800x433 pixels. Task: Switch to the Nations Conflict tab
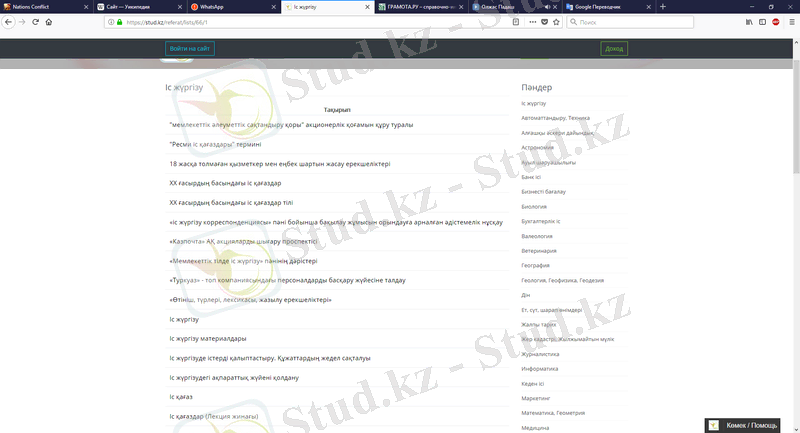pos(40,6)
